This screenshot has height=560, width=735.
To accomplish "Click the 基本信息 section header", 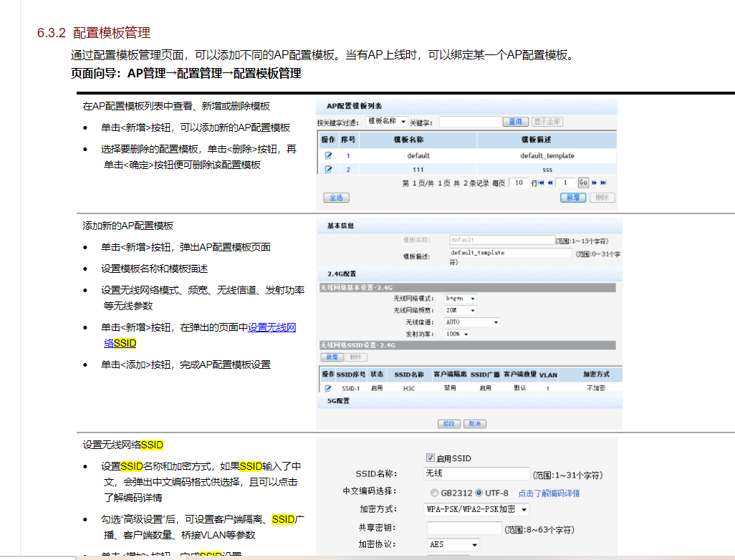I will coord(341,226).
